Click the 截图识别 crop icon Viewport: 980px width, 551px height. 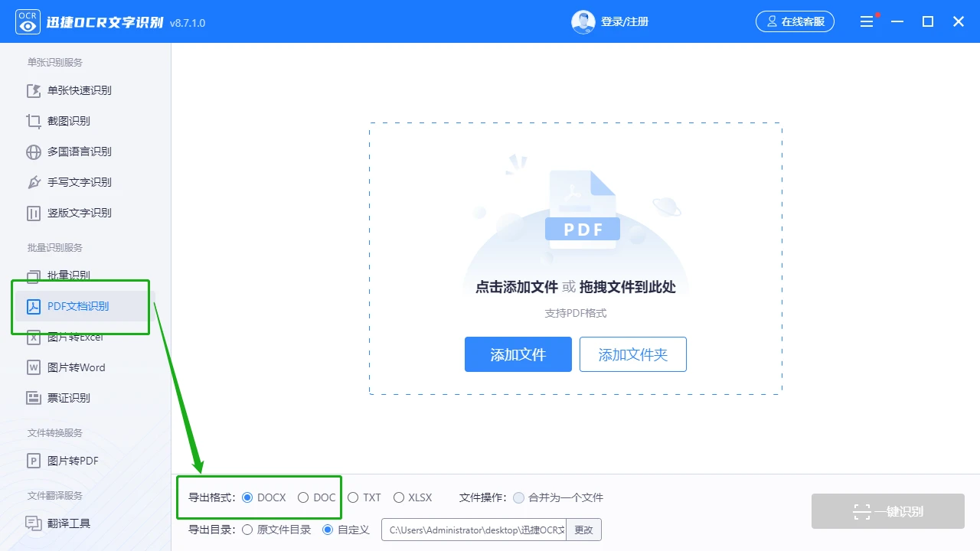coord(34,121)
